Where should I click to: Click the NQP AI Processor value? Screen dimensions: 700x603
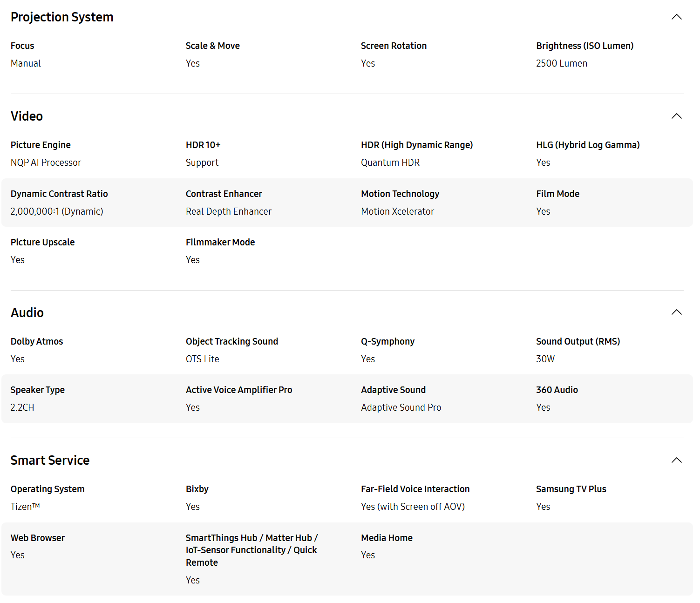click(x=46, y=163)
